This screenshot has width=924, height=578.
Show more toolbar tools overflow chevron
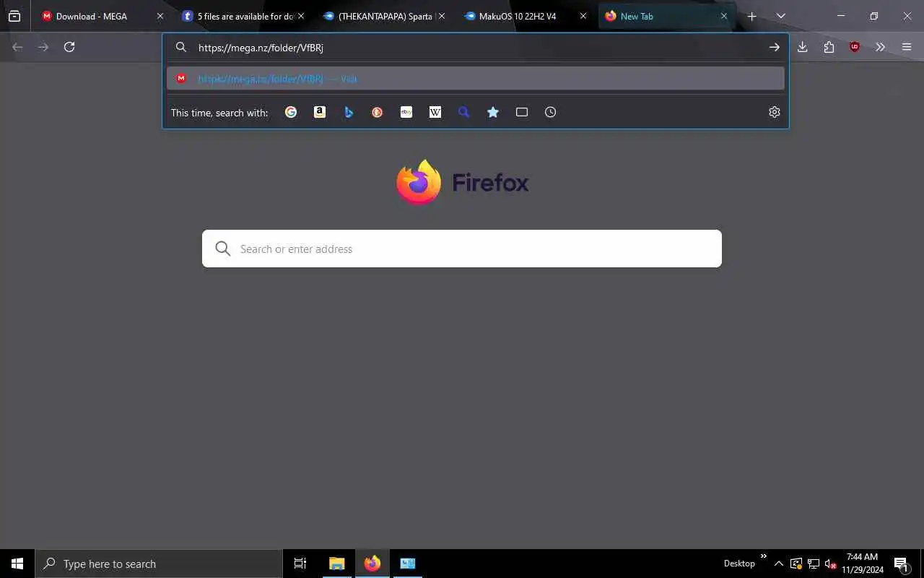click(880, 47)
